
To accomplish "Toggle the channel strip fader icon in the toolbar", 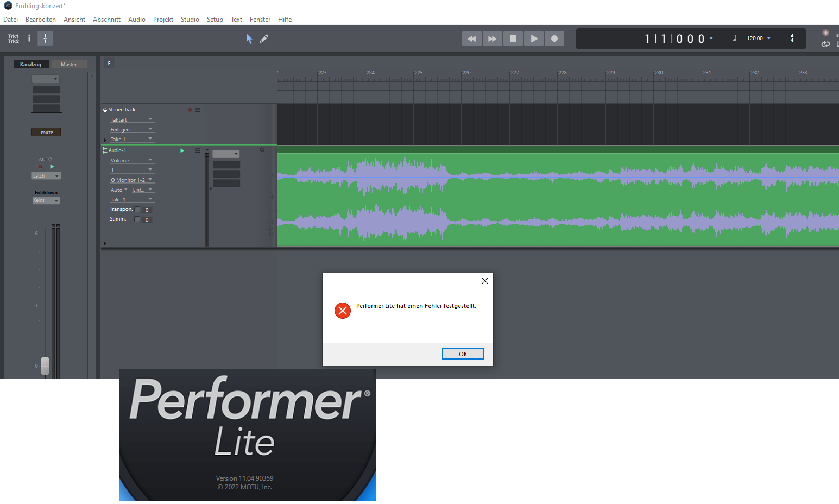I will (45, 39).
